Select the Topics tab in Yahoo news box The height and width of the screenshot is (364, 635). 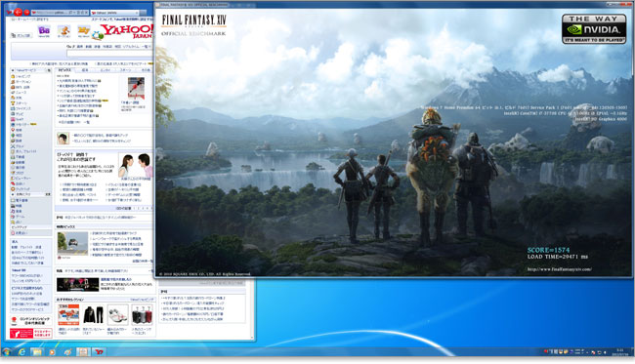(x=64, y=70)
